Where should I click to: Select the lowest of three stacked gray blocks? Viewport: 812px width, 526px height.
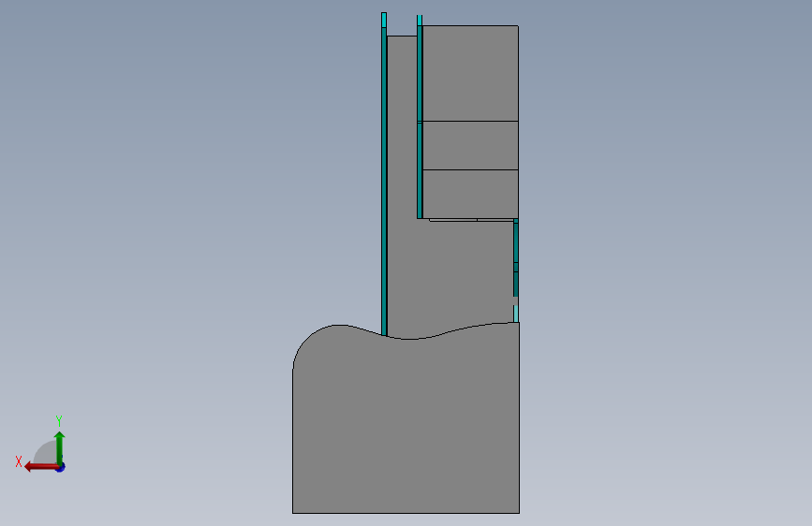tap(470, 194)
